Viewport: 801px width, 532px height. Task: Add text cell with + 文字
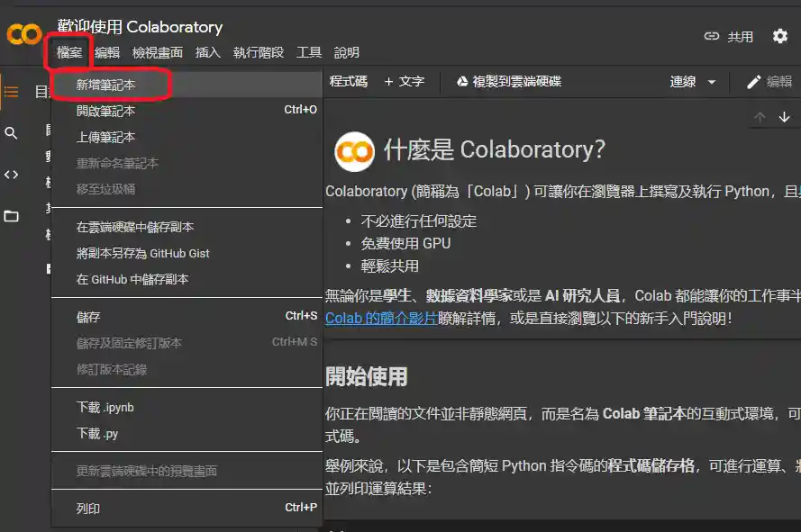click(x=404, y=82)
